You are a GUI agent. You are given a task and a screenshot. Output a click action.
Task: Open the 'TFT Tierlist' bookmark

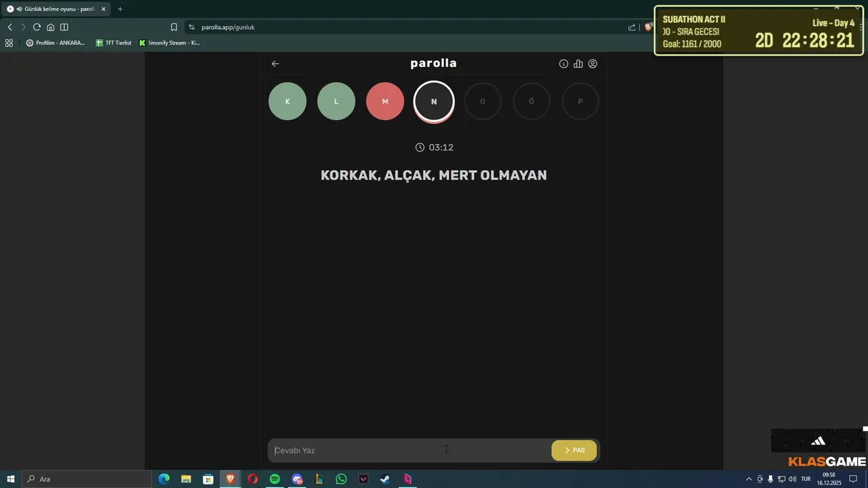pos(113,43)
